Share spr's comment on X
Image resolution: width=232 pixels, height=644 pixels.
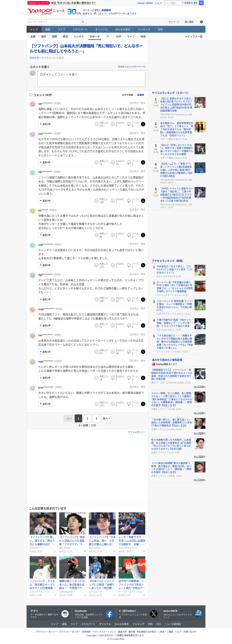click(x=143, y=124)
